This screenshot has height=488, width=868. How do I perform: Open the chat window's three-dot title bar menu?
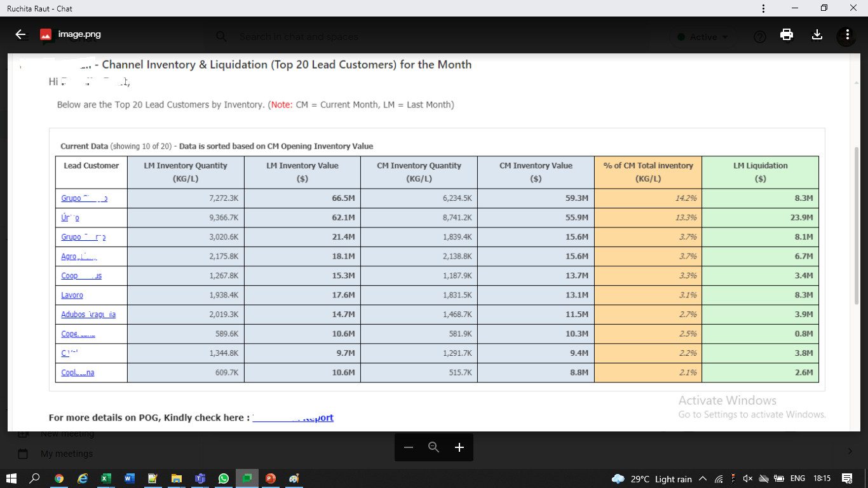click(763, 8)
